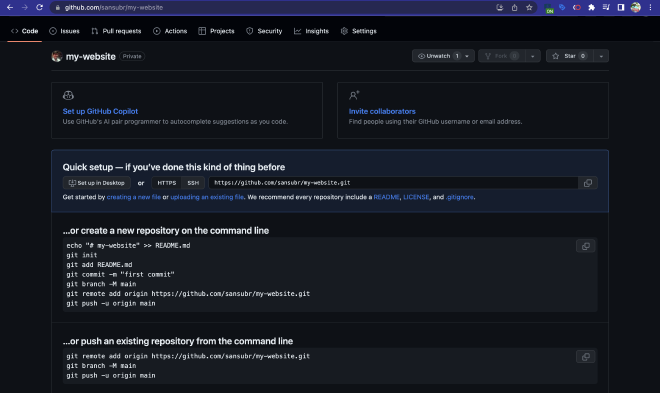660x393 pixels.
Task: Click the blue tag extension icon
Action: [x=562, y=8]
